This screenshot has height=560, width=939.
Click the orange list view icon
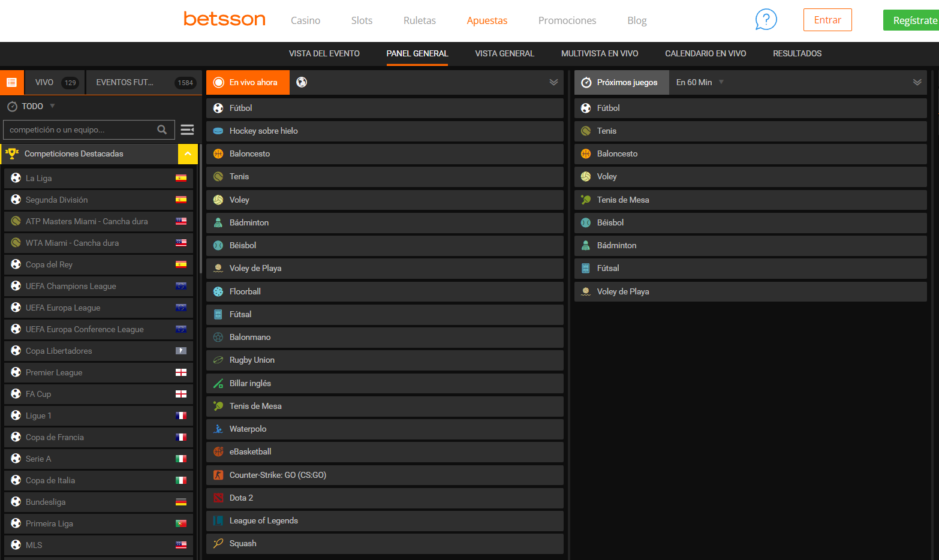pos(12,83)
